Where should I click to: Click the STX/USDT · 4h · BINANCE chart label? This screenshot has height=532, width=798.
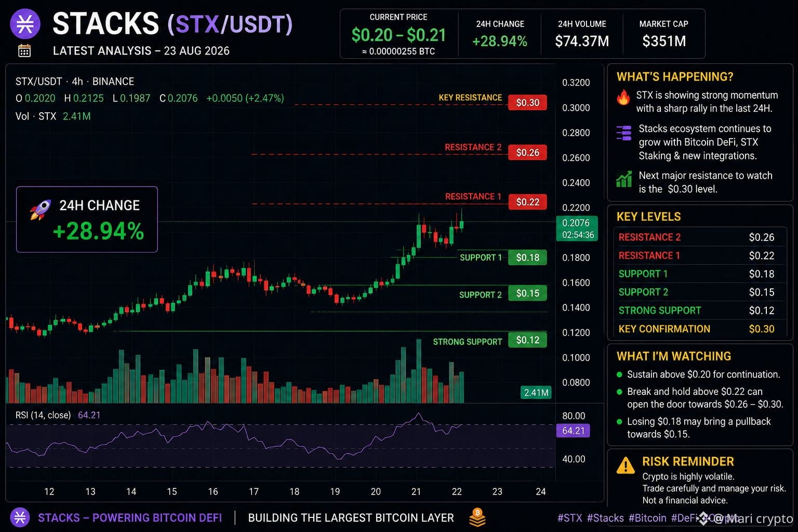click(75, 82)
